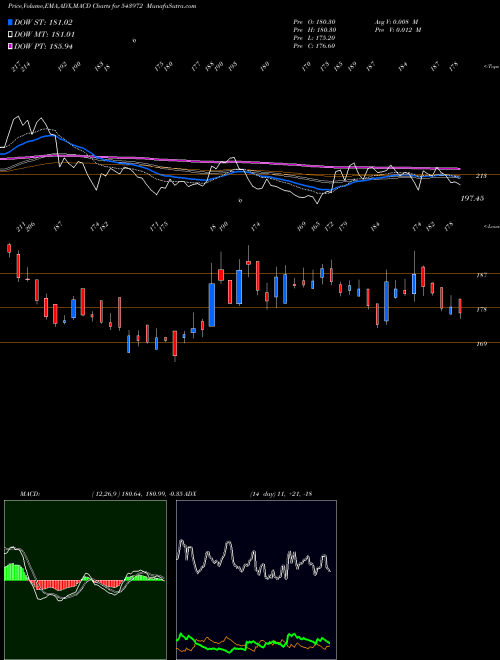The height and width of the screenshot is (660, 500).
Task: Click the 'MACD:' indicator heading
Action: coord(30,493)
